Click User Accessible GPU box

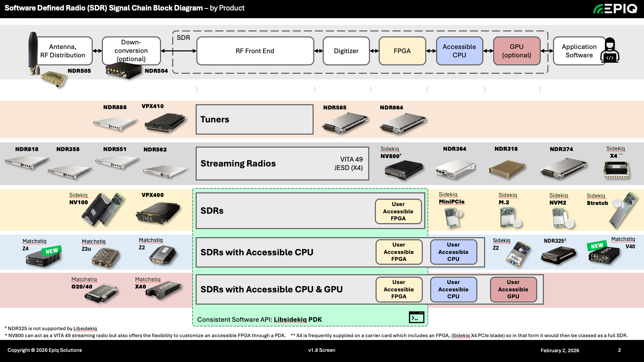pyautogui.click(x=513, y=289)
